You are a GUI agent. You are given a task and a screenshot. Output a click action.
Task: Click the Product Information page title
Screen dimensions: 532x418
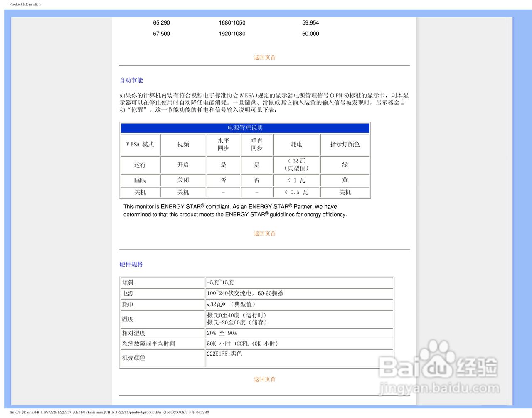pos(25,4)
